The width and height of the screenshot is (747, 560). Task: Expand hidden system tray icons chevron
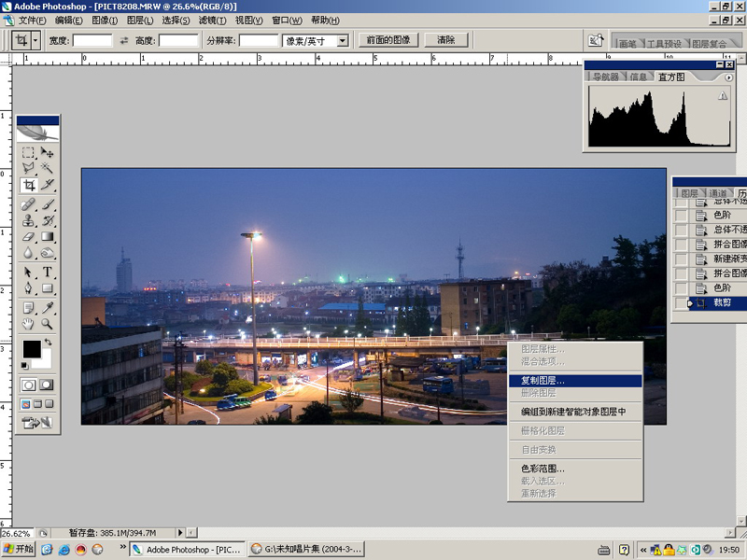coord(643,550)
